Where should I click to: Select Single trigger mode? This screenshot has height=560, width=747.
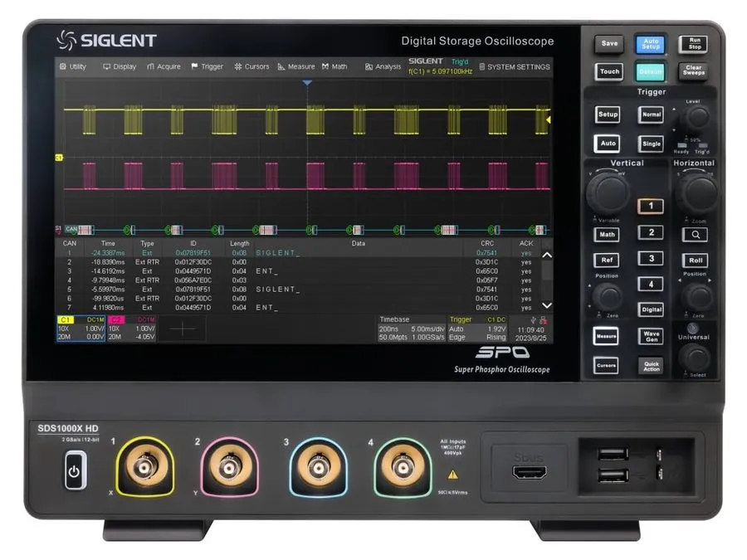[651, 144]
